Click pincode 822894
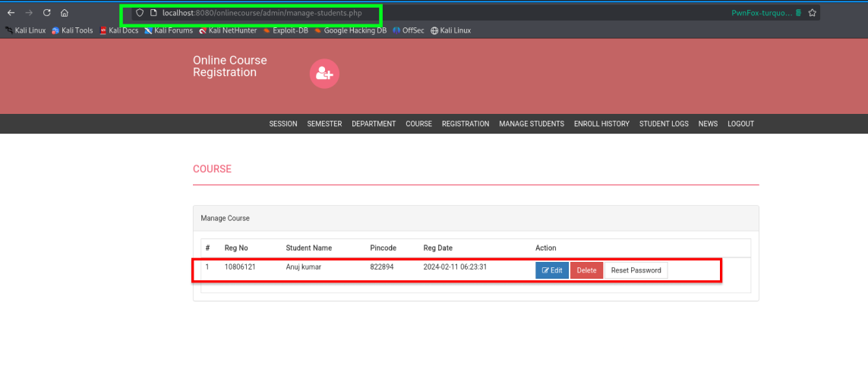868x385 pixels. (382, 267)
